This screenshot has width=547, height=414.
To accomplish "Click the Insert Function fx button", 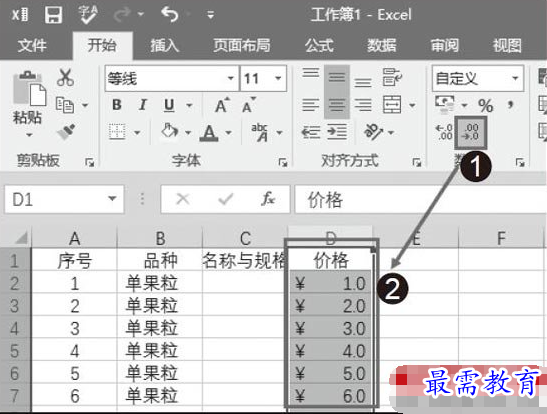I will tap(268, 200).
